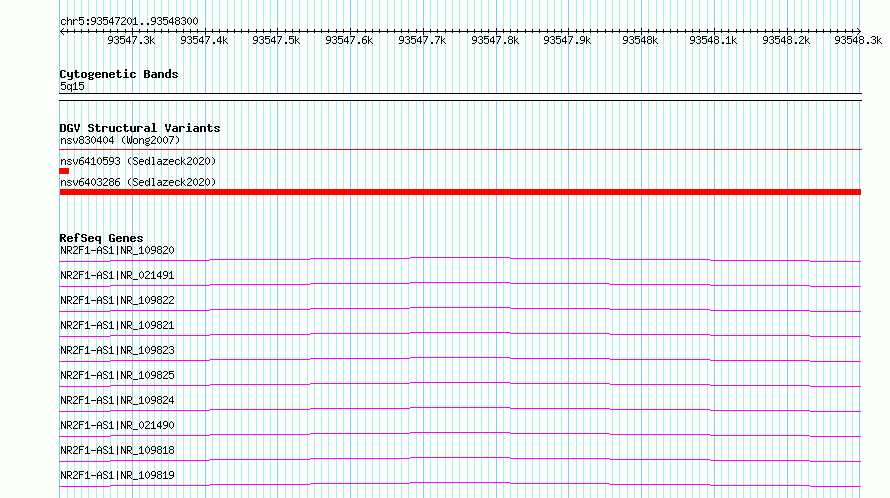890x498 pixels.
Task: Select the RefSeq Genes track title
Action: point(102,238)
